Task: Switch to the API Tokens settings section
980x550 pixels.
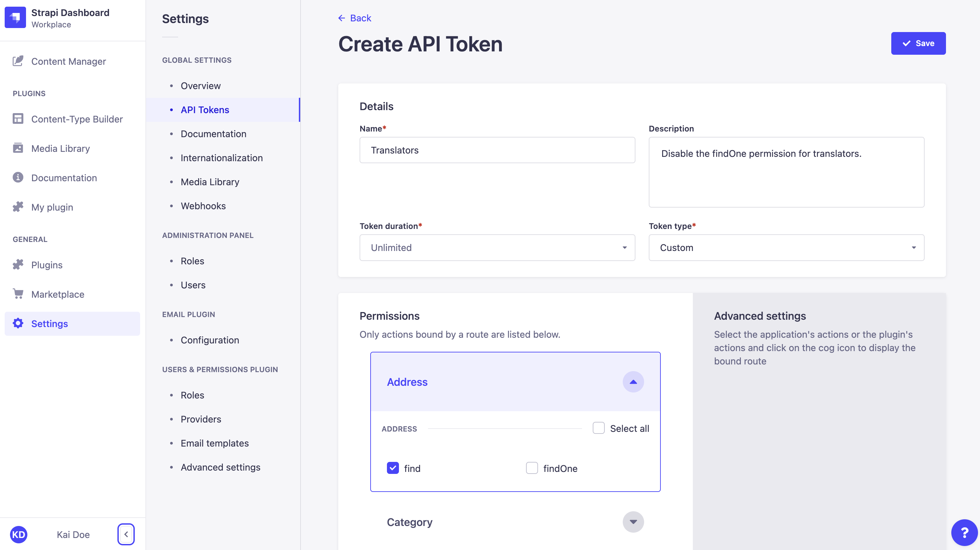Action: (x=205, y=109)
